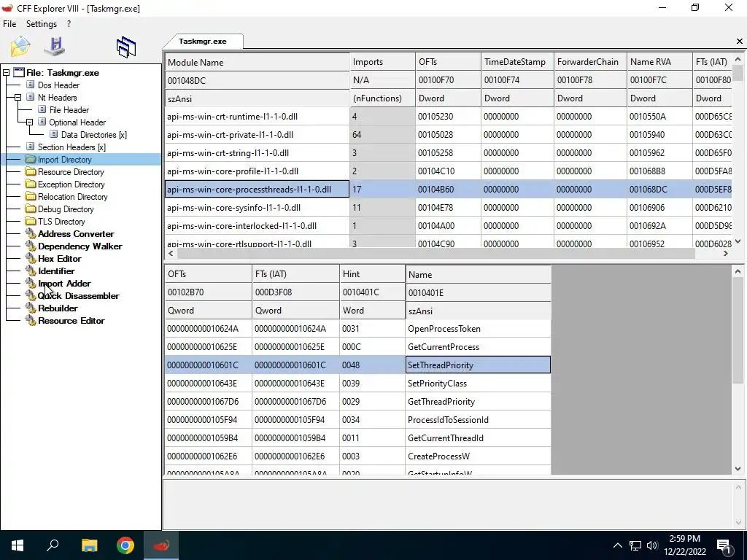Click the Name RVA column header
The width and height of the screenshot is (747, 560).
click(659, 63)
